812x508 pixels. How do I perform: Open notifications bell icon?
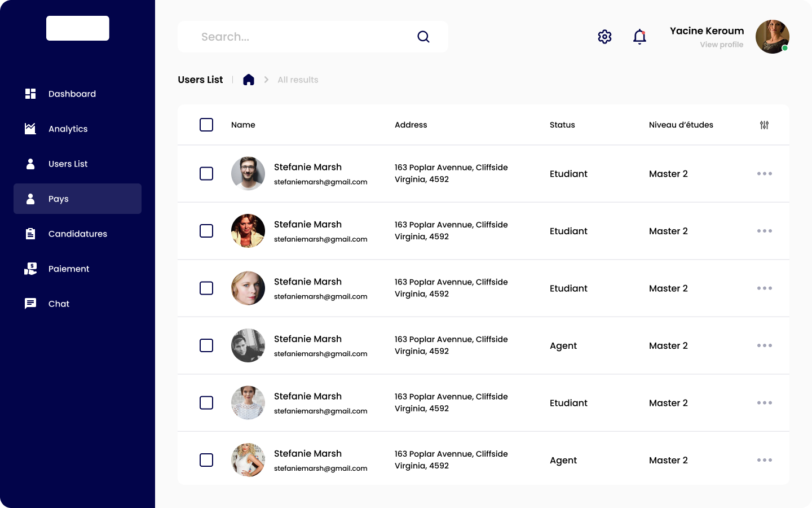(x=639, y=37)
